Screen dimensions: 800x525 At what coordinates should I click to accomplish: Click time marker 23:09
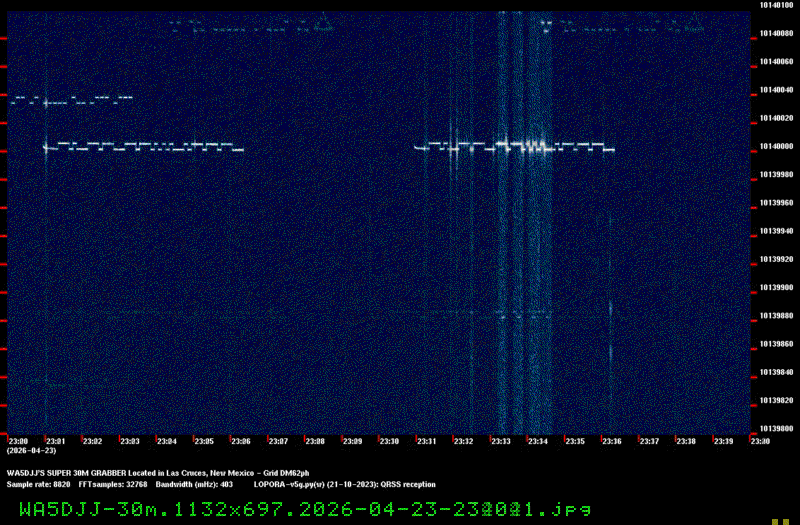pos(352,441)
